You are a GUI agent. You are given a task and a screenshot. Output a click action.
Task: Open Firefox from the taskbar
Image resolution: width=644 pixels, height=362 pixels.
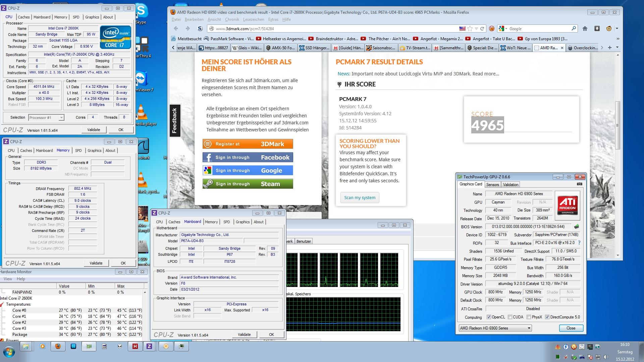coord(58,346)
